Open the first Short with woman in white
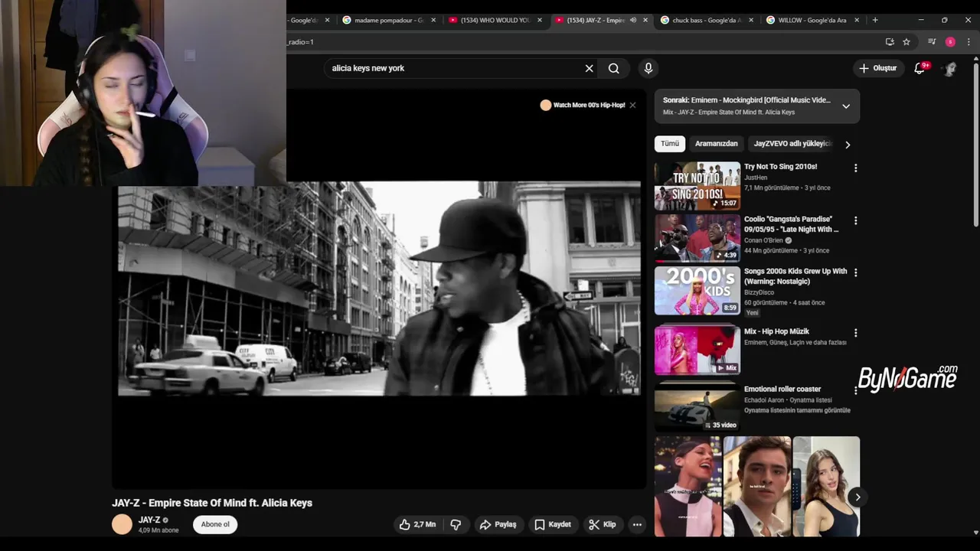Image resolution: width=980 pixels, height=551 pixels. point(688,487)
